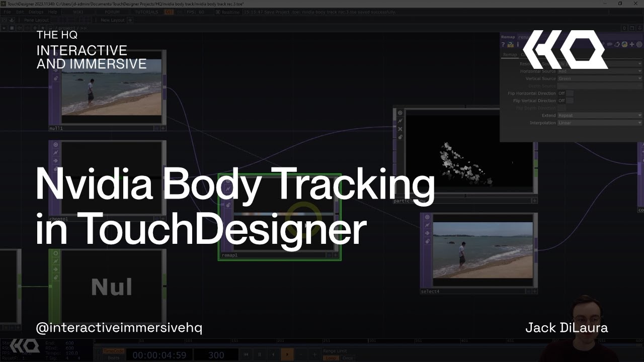Screen dimensions: 644x362
Task: Enable Once range limit mode
Action: (x=347, y=358)
